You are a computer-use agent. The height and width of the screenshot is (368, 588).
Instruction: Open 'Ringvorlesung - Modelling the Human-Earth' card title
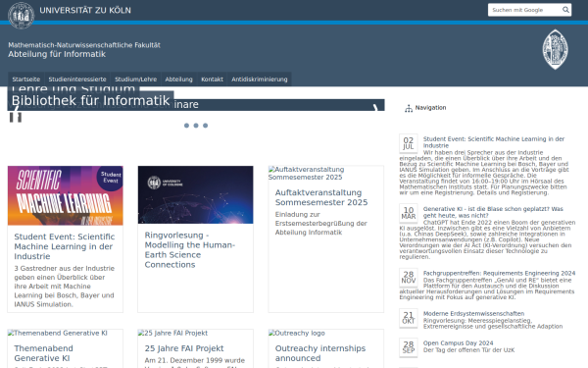[x=190, y=249]
